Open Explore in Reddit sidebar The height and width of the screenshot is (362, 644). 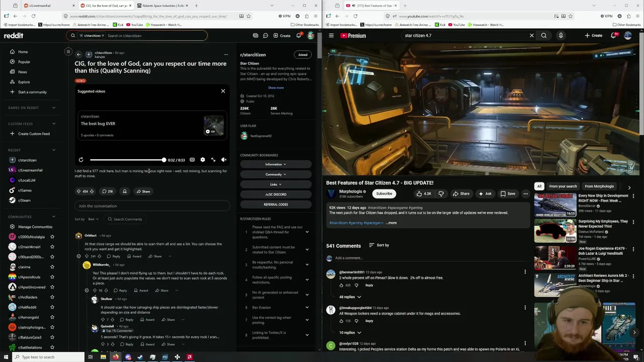click(24, 82)
